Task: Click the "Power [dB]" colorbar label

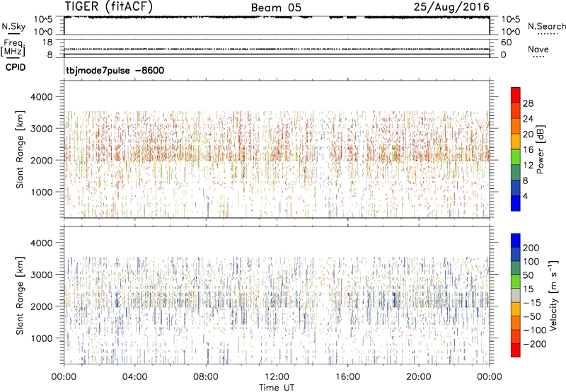Action: point(541,150)
